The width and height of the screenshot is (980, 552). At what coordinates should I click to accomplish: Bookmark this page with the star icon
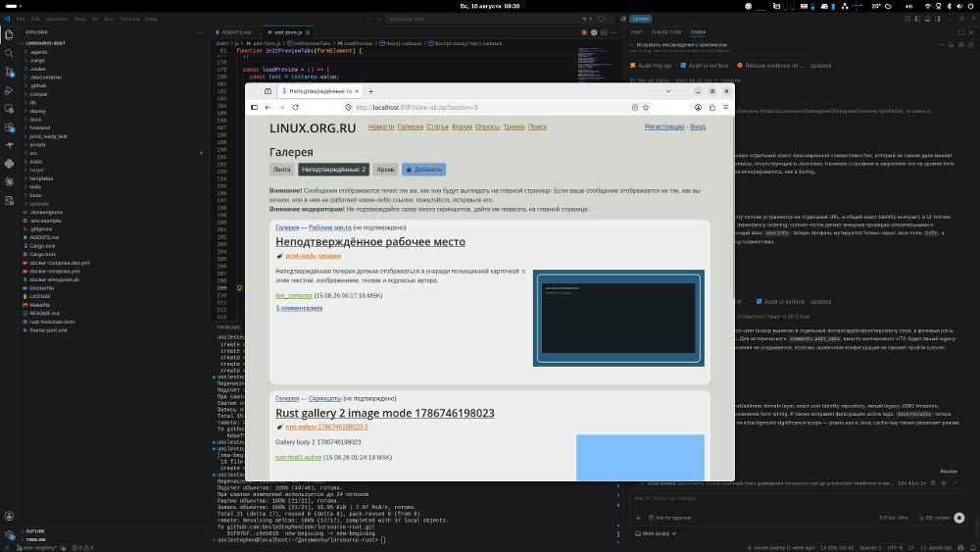646,108
